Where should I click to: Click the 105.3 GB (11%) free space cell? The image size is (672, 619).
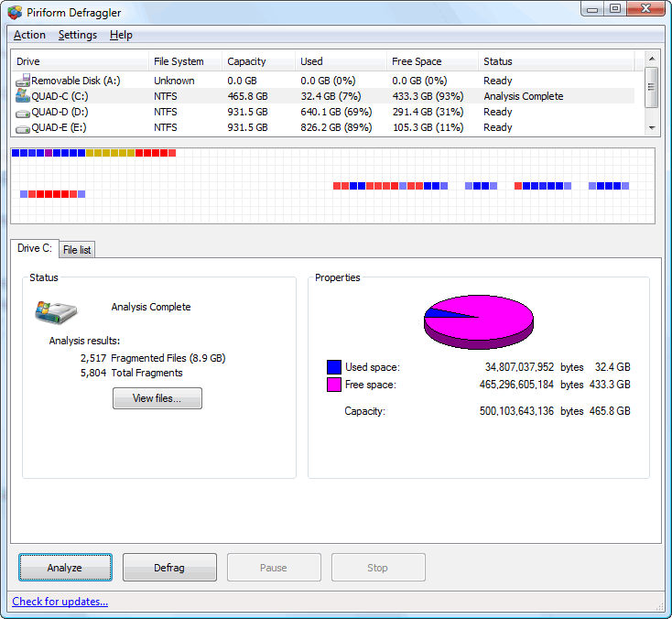pyautogui.click(x=428, y=127)
